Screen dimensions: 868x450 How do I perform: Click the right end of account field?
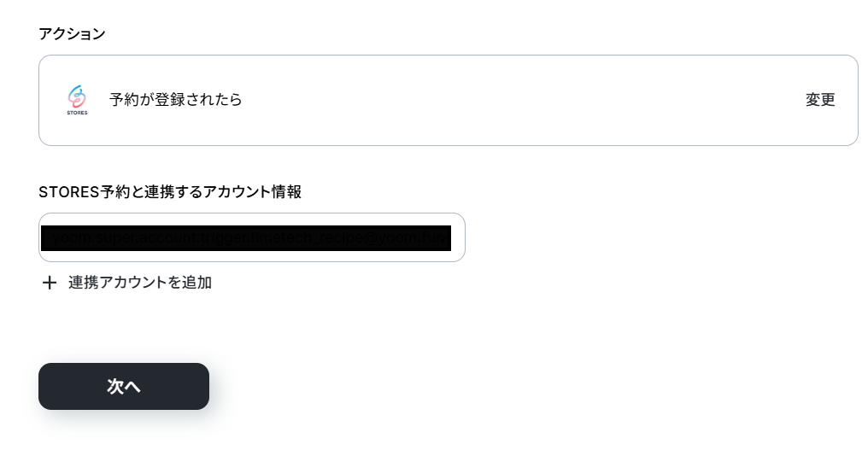click(457, 237)
